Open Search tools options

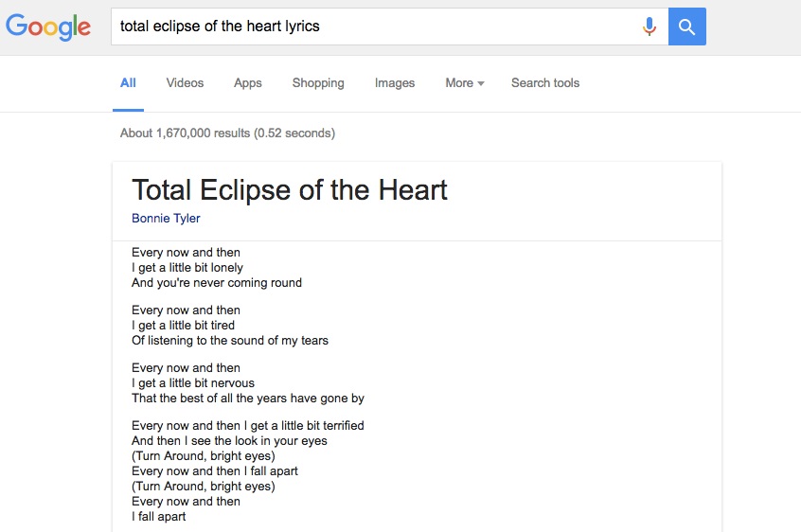coord(545,83)
